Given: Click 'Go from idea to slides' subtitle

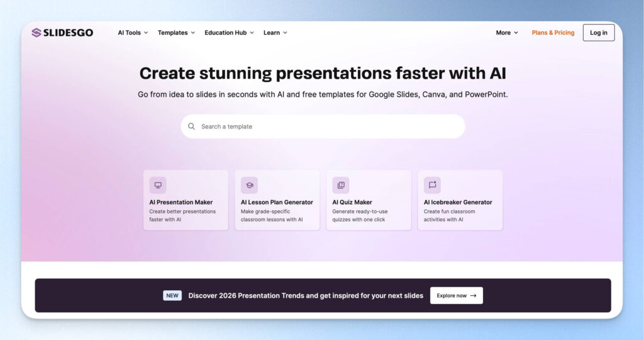Looking at the screenshot, I should point(323,94).
